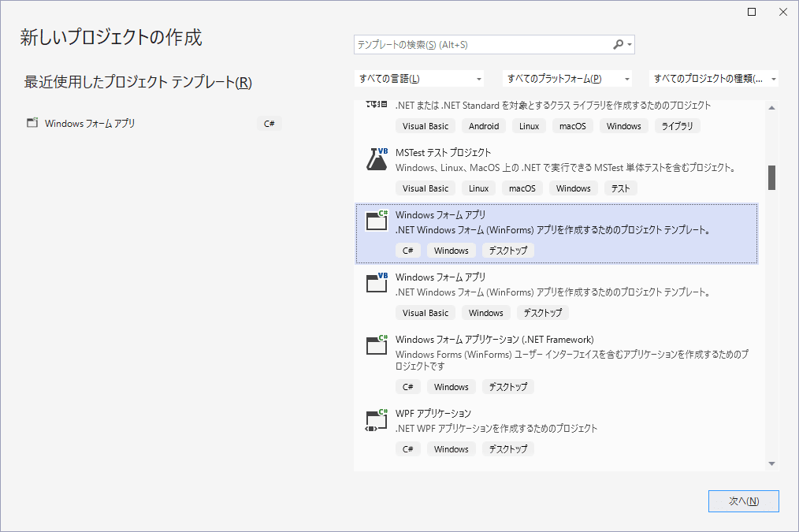Click the macOS tag on MSTest project
This screenshot has height=532, width=799.
[x=522, y=188]
